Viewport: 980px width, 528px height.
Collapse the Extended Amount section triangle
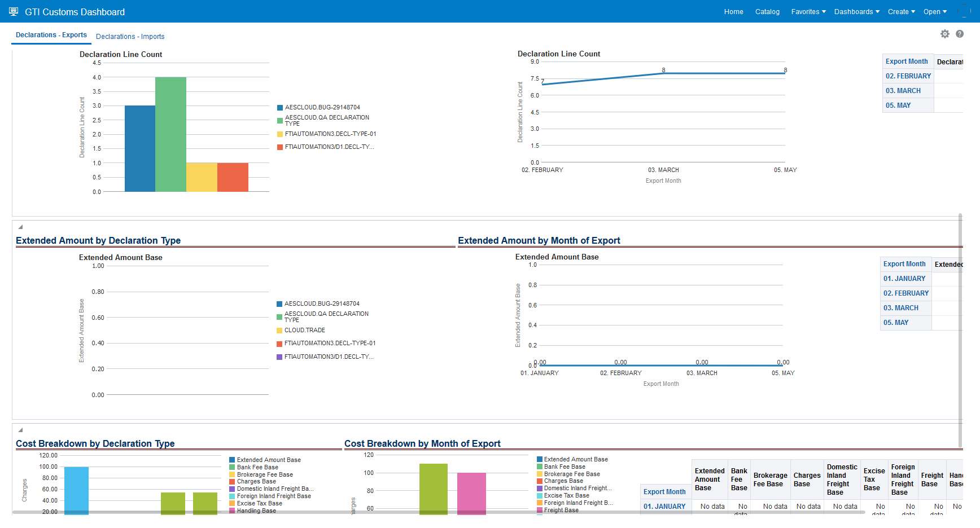[20, 227]
